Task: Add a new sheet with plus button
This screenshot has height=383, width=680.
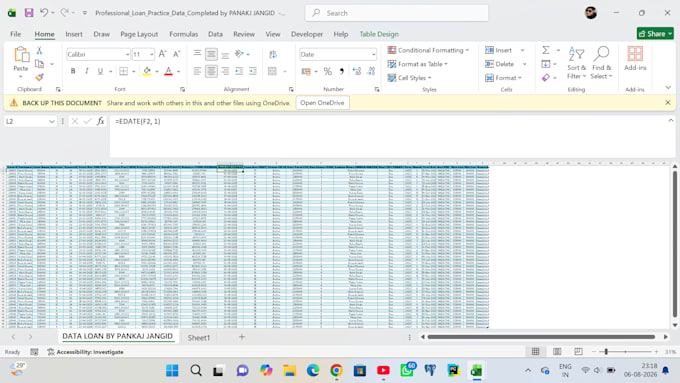Action: pyautogui.click(x=242, y=337)
